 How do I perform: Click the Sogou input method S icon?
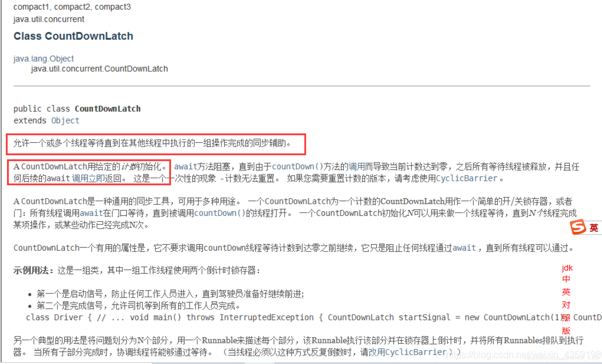[x=578, y=227]
